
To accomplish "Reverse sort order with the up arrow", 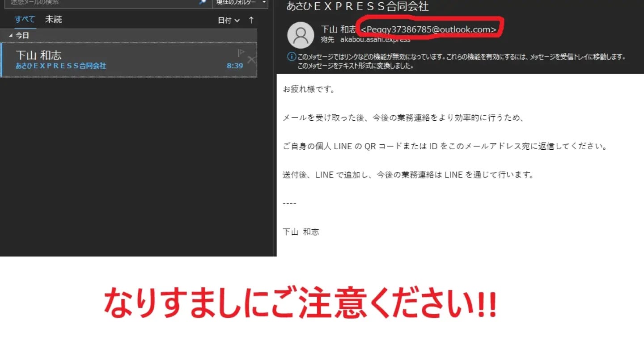I will click(x=251, y=20).
